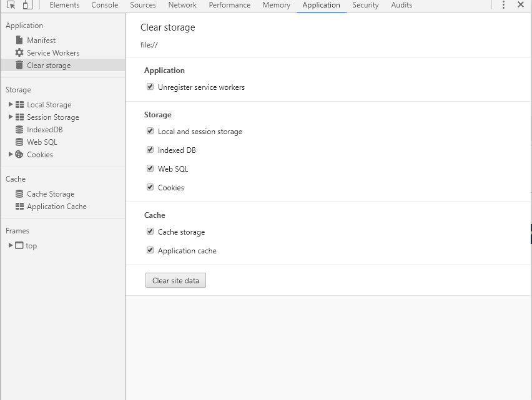Viewport: 532px width, 400px height.
Task: Disable the Cookies checkbox
Action: [150, 187]
